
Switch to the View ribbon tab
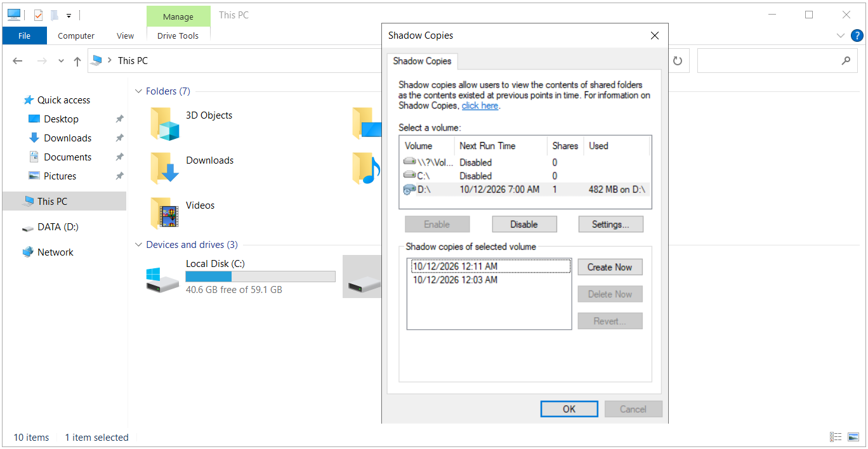pos(125,36)
